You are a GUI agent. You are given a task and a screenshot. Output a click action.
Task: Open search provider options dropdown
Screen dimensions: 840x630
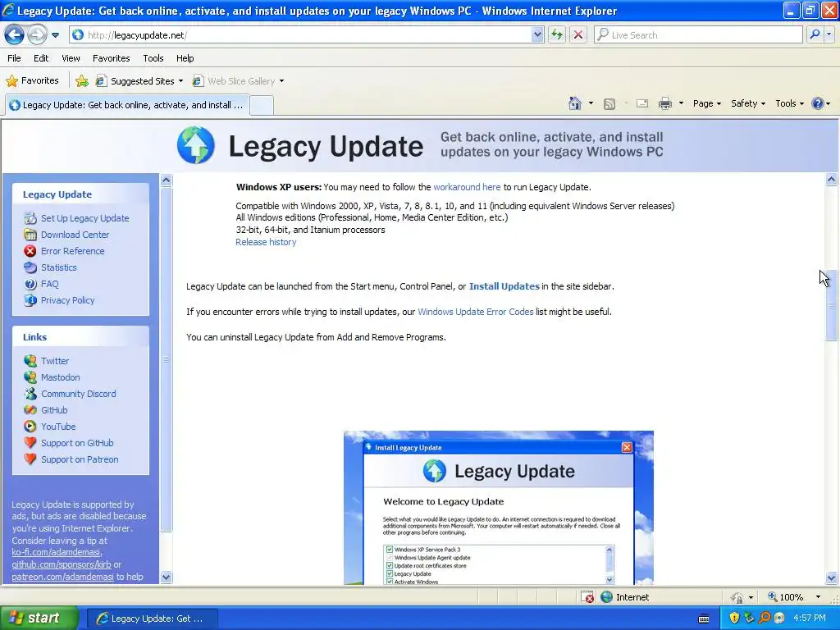pyautogui.click(x=829, y=34)
